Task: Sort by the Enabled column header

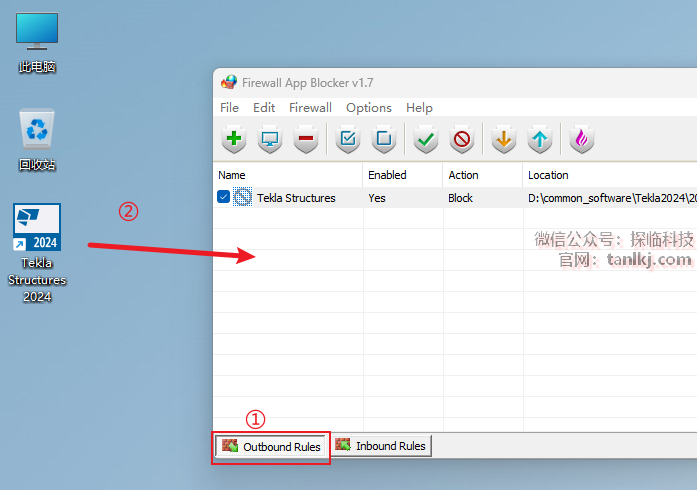Action: point(403,175)
